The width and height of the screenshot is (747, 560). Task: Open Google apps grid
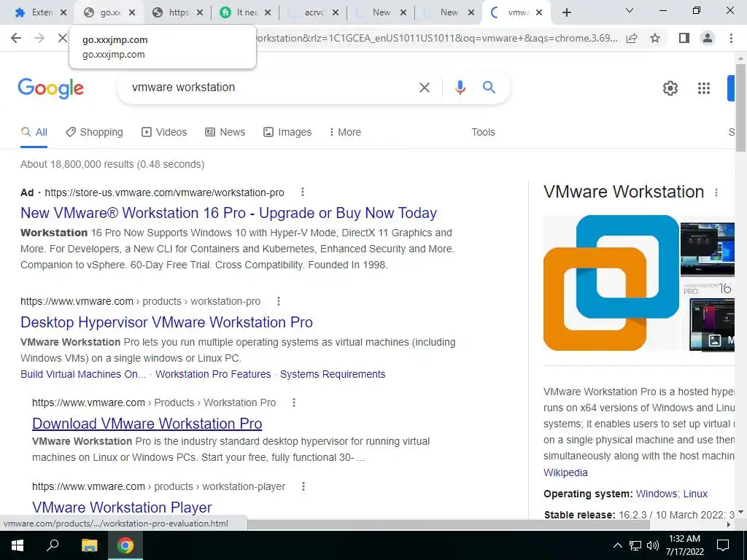pyautogui.click(x=704, y=88)
